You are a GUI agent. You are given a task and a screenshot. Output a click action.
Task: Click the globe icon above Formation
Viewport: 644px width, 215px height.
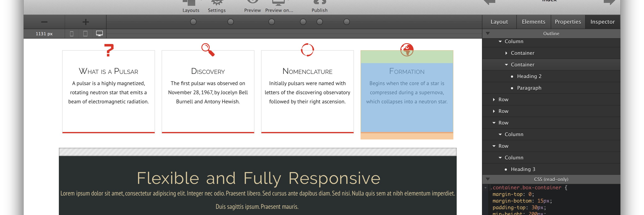(x=407, y=50)
